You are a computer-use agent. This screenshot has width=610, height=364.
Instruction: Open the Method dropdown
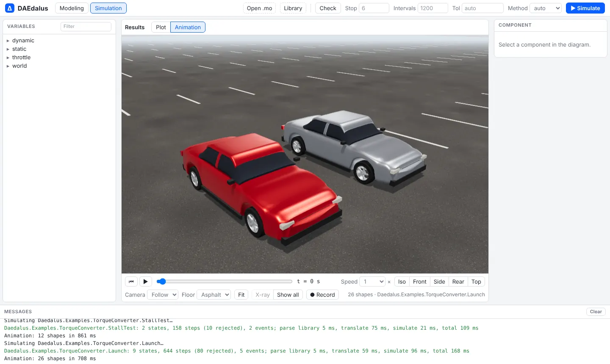546,8
